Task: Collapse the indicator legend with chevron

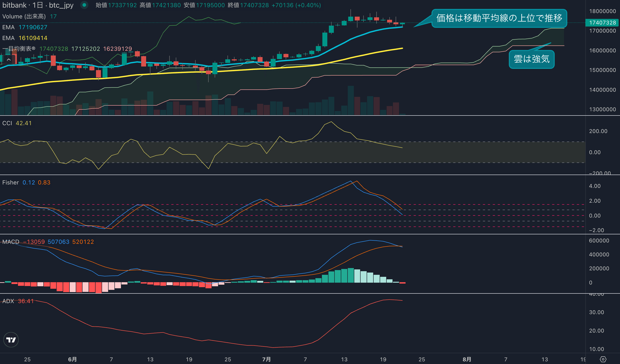Action: (x=9, y=60)
